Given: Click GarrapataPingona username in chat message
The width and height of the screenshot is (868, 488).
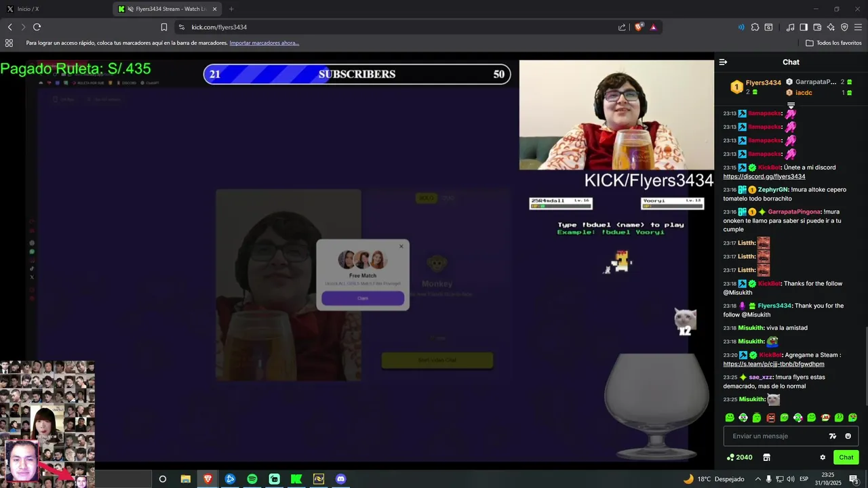Looking at the screenshot, I should [x=794, y=211].
